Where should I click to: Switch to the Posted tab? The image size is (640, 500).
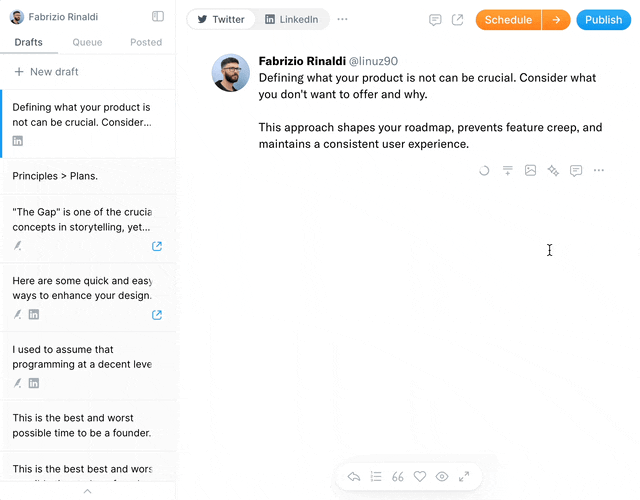tap(146, 42)
